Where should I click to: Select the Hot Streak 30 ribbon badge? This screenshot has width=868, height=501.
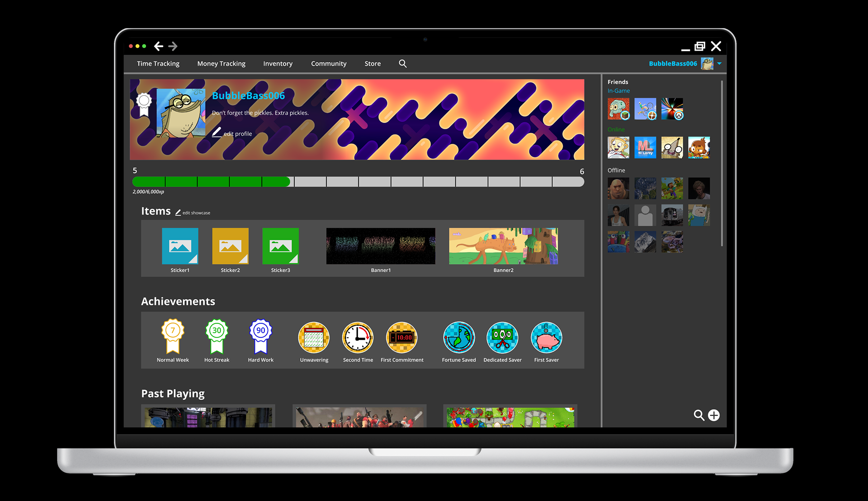click(x=217, y=337)
